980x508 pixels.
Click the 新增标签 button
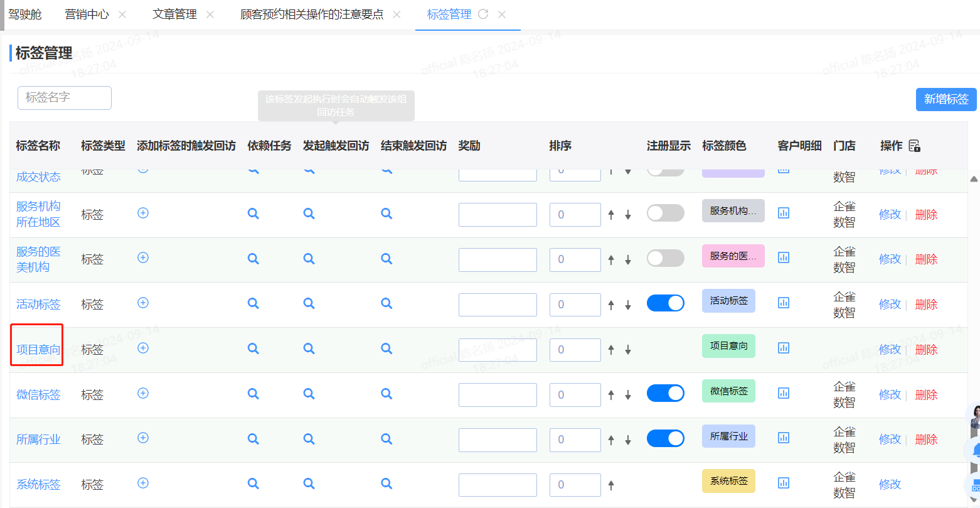(945, 99)
